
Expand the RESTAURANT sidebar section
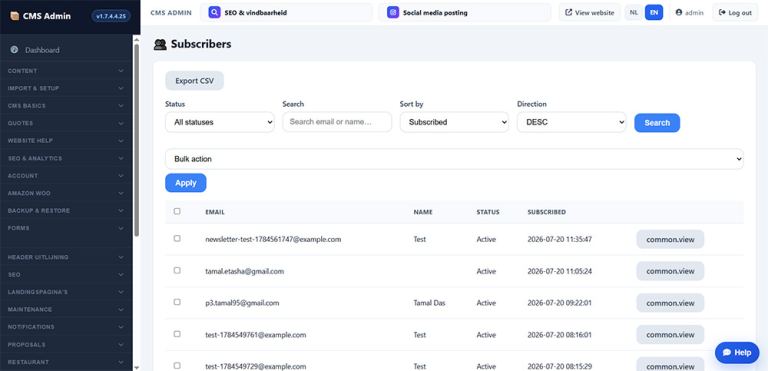(x=66, y=362)
